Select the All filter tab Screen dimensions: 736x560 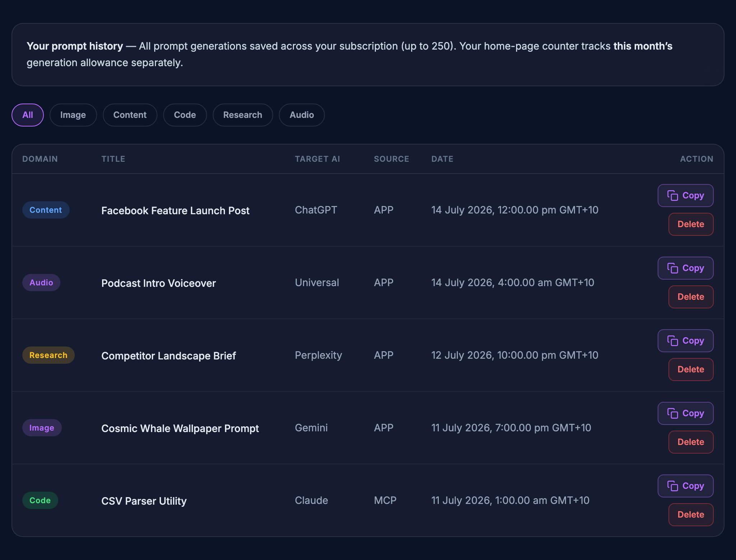pos(28,115)
